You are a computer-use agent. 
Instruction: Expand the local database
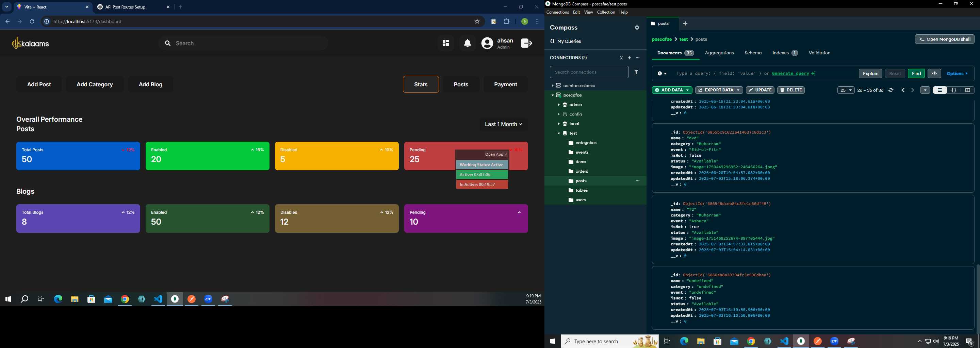[559, 124]
